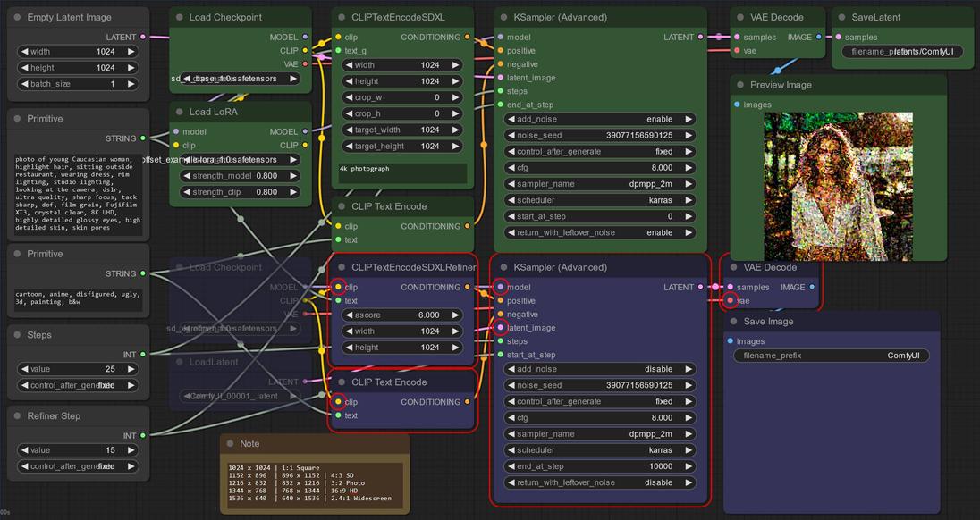The width and height of the screenshot is (980, 520).
Task: Increase strength_model in the Load LoRA node
Action: click(x=293, y=176)
